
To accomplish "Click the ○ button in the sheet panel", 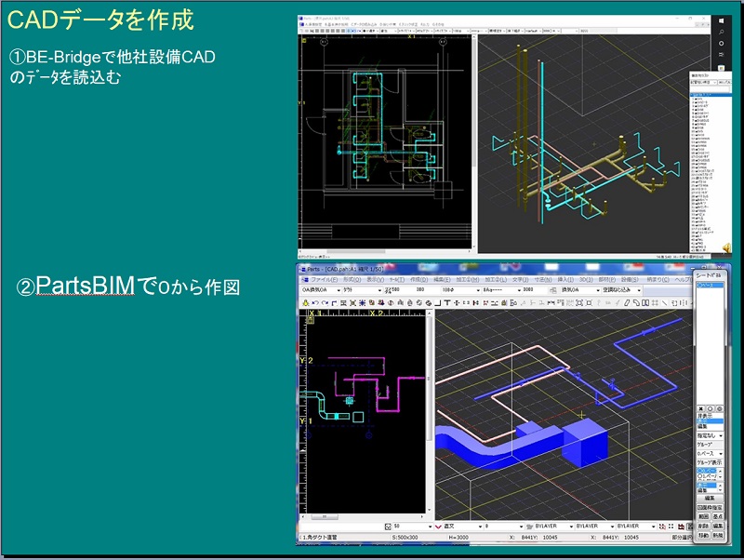I will click(x=711, y=408).
